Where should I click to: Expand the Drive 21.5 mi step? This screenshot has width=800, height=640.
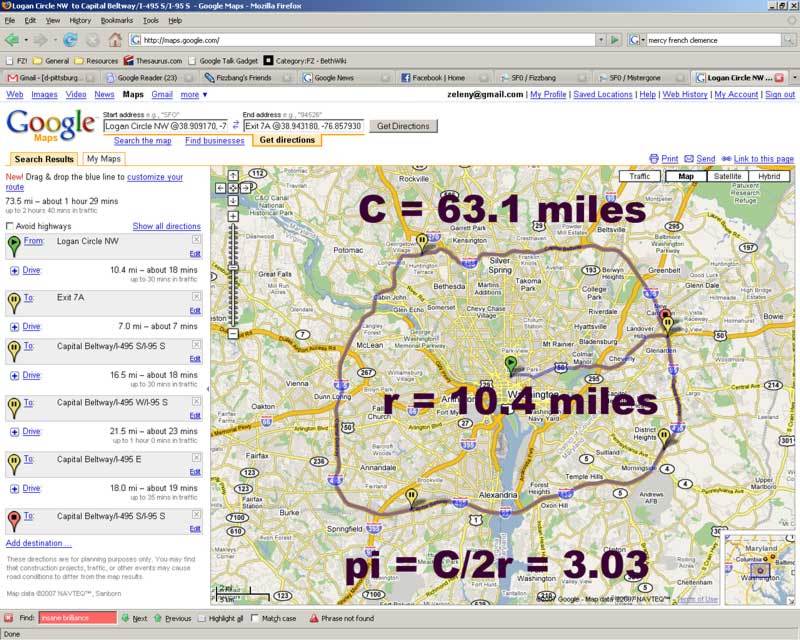pyautogui.click(x=14, y=432)
